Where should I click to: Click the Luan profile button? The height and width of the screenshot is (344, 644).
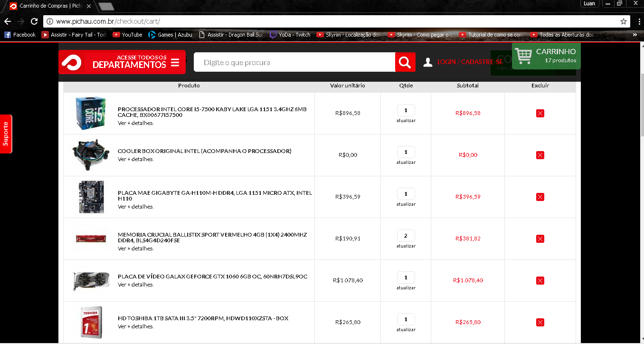[589, 3]
